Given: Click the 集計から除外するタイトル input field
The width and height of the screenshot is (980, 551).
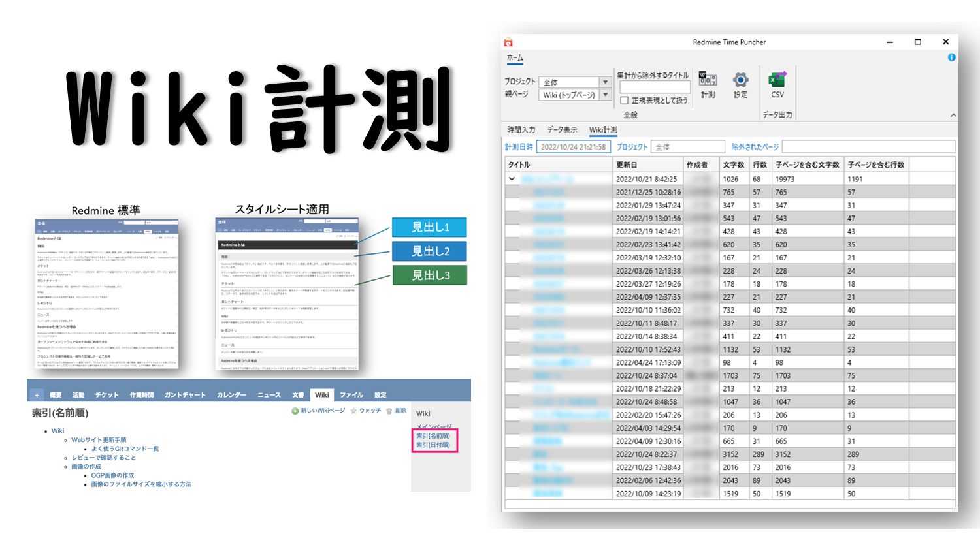Looking at the screenshot, I should click(655, 87).
